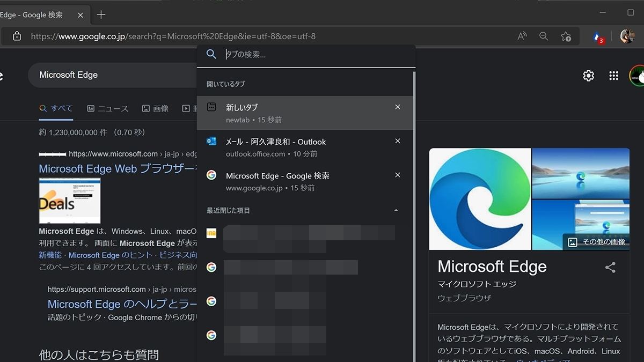Select the ニュース search tab
The width and height of the screenshot is (644, 362).
(108, 108)
